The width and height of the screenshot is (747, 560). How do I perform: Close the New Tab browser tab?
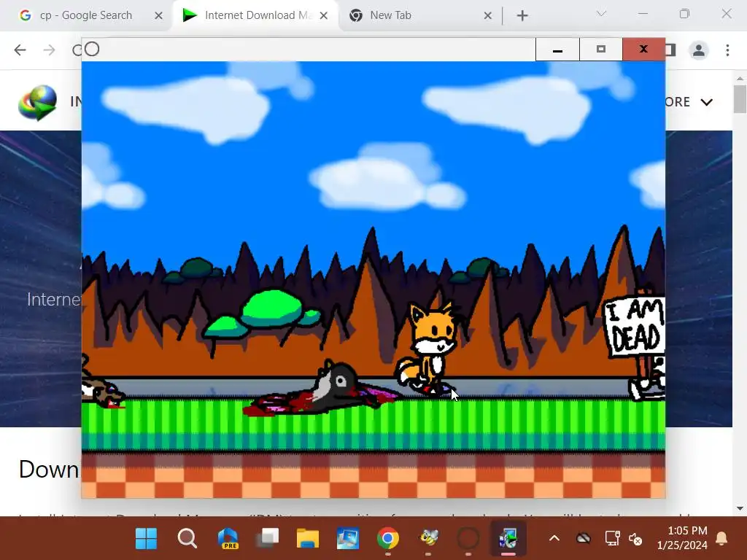coord(487,16)
